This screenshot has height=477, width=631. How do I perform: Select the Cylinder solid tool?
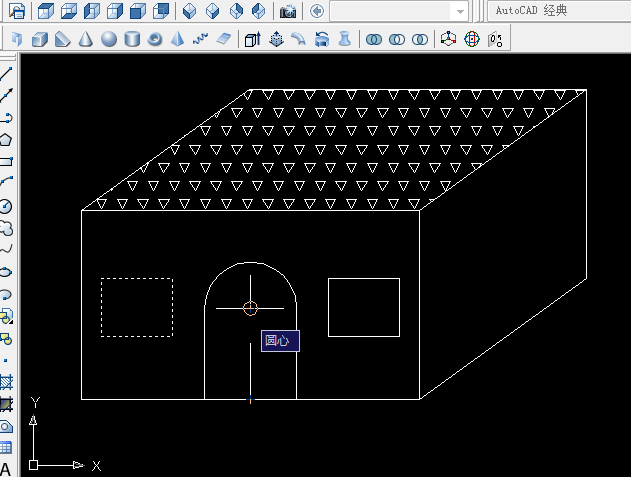(x=132, y=40)
